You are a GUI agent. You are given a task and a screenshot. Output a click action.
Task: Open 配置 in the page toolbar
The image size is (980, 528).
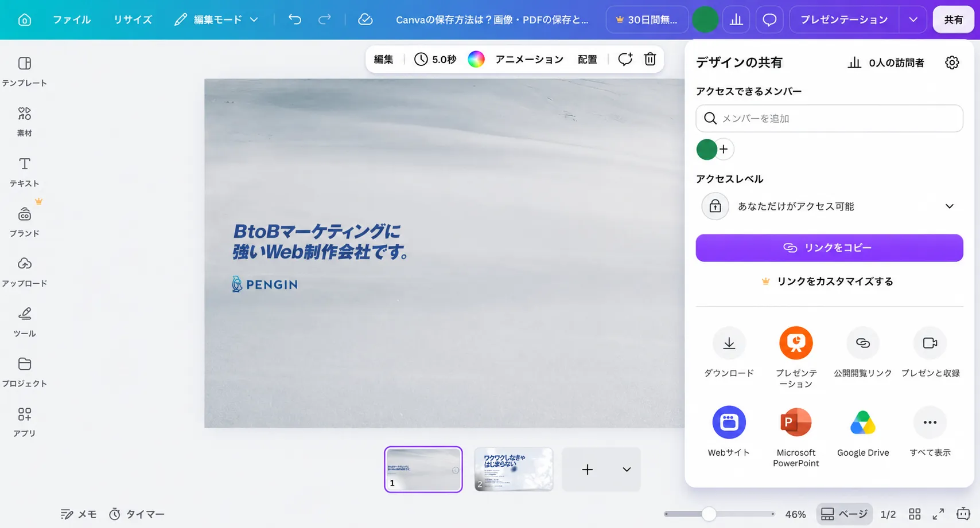pyautogui.click(x=587, y=59)
